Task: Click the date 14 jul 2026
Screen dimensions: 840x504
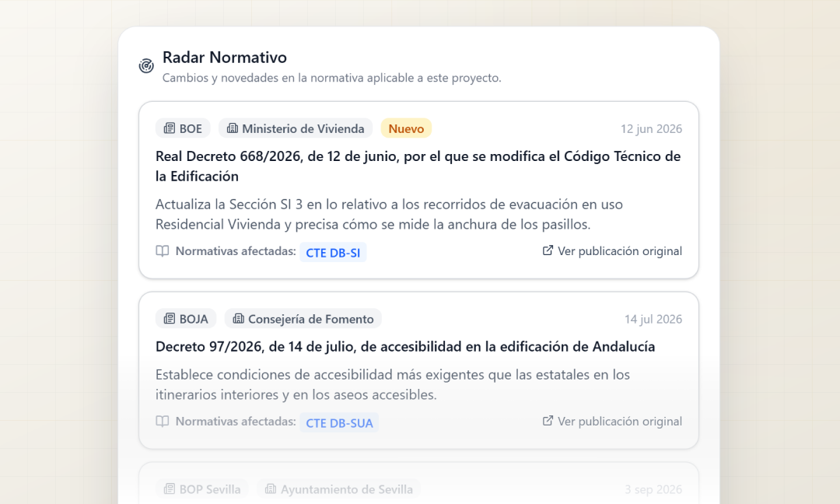Action: click(653, 319)
